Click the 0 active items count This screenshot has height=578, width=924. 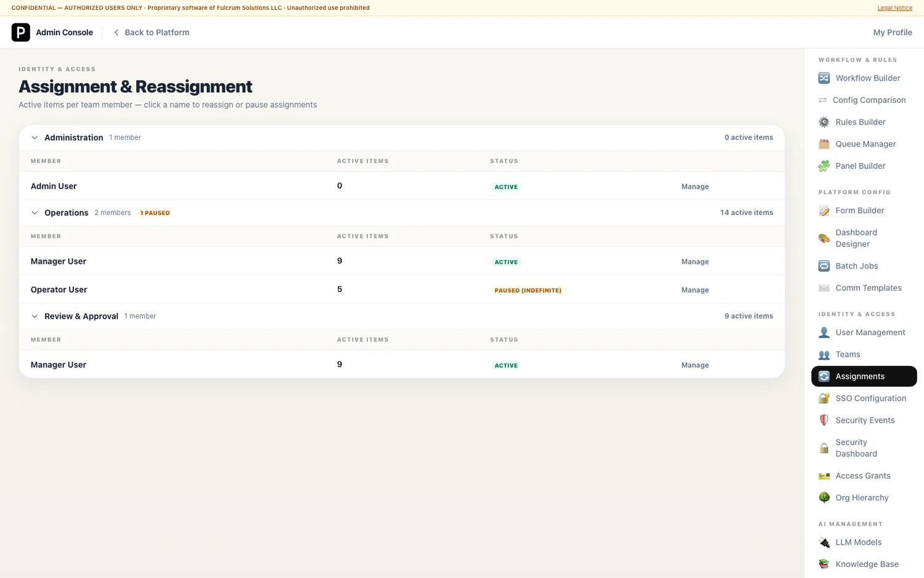pyautogui.click(x=748, y=137)
